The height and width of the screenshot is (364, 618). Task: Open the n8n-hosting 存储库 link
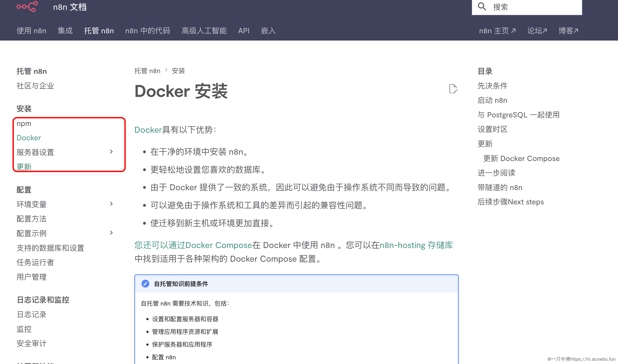point(416,245)
